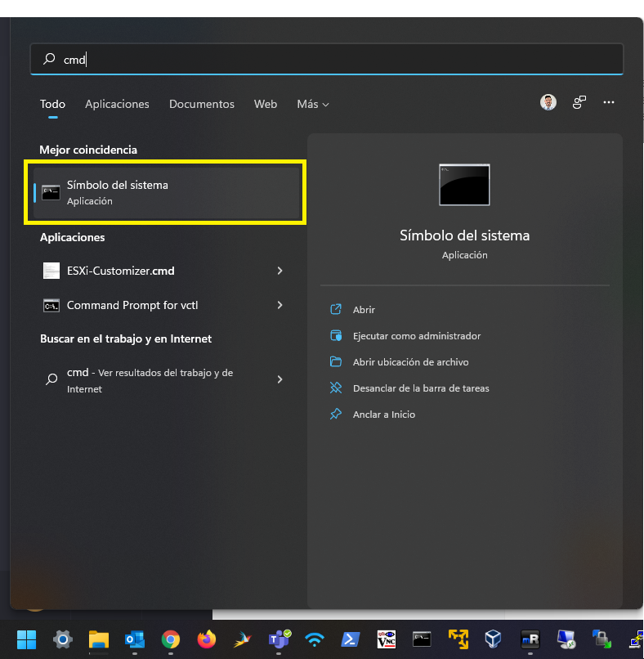Launch VirtualBox from the taskbar
This screenshot has height=659, width=644.
tap(493, 639)
